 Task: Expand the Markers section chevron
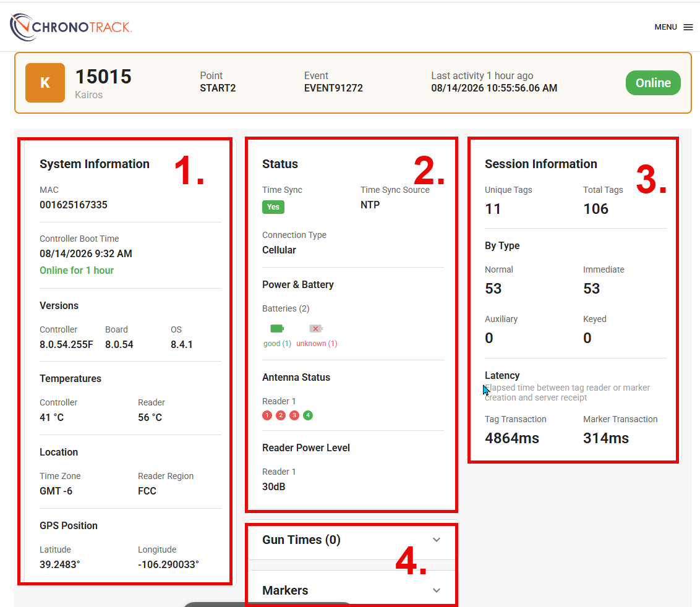point(437,590)
